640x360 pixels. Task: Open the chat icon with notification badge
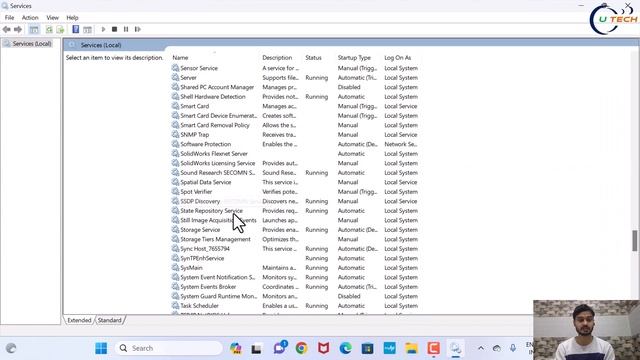[280, 348]
